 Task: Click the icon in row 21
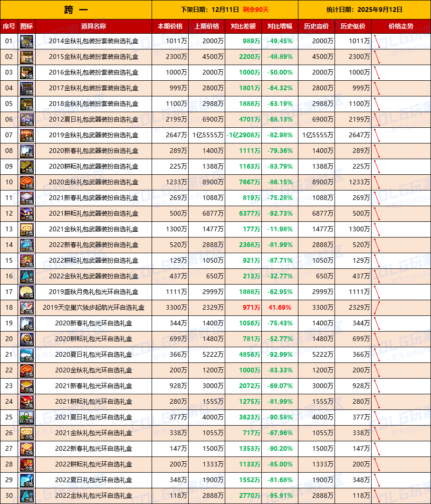[27, 355]
